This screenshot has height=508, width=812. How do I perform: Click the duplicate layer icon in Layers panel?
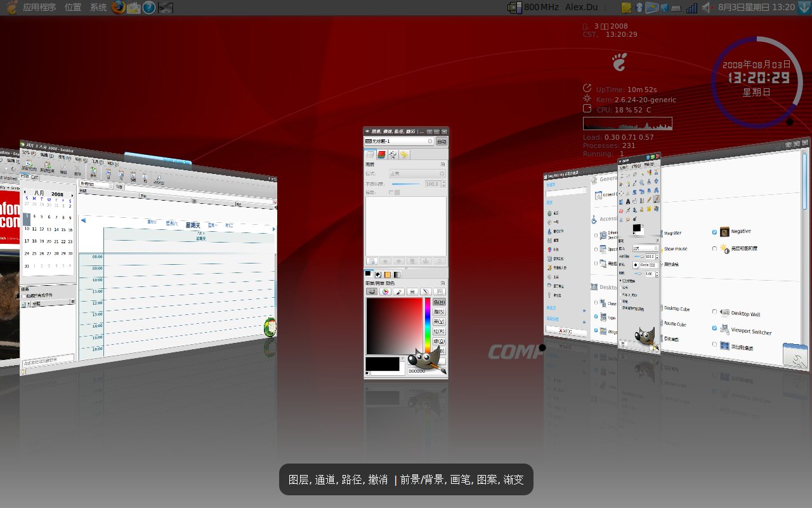pyautogui.click(x=412, y=261)
